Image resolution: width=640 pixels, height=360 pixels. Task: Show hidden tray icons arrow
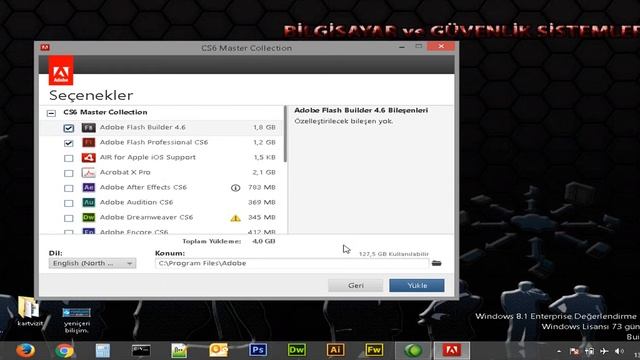(559, 351)
